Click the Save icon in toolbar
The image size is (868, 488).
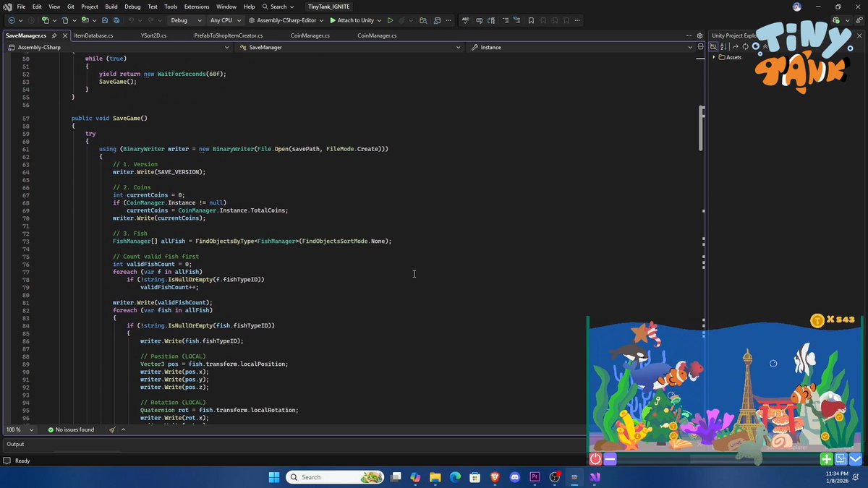click(105, 20)
